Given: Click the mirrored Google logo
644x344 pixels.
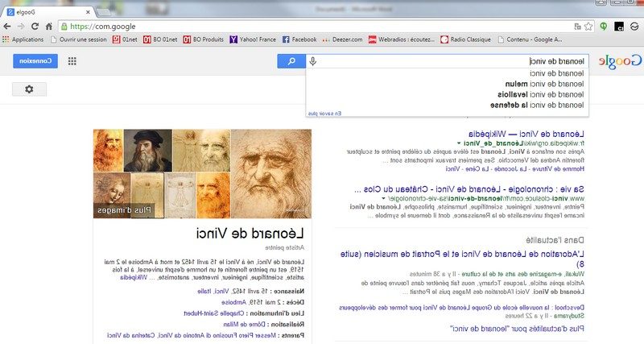Looking at the screenshot, I should tap(619, 61).
